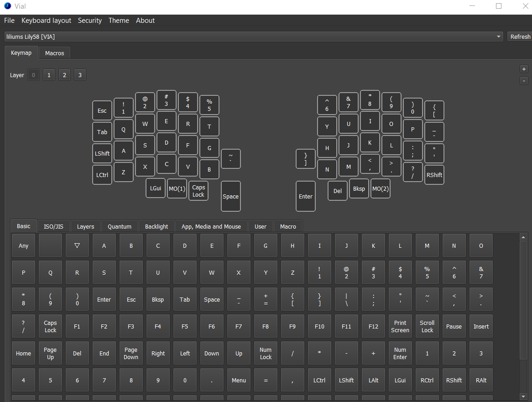Image resolution: width=532 pixels, height=402 pixels.
Task: Open the Backlight keycode tab
Action: click(x=156, y=226)
